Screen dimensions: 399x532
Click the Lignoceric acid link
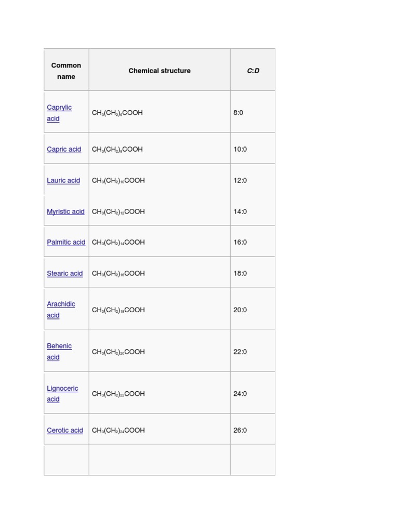[x=62, y=388]
